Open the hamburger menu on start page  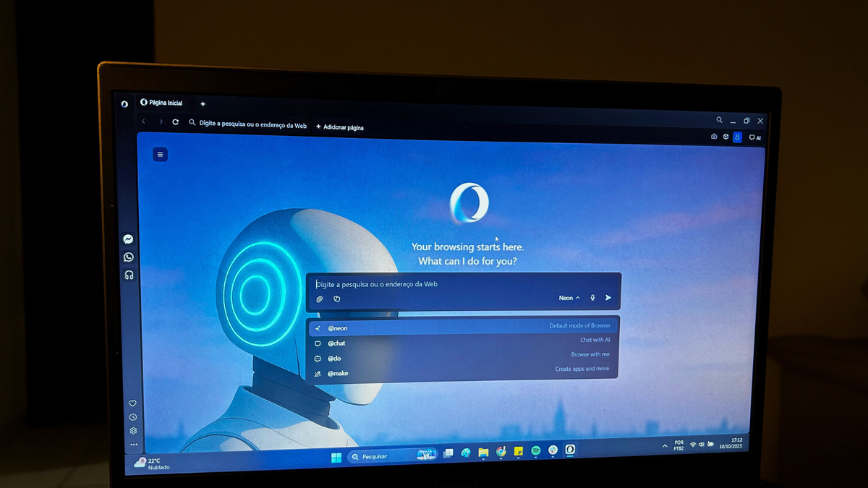[x=160, y=154]
